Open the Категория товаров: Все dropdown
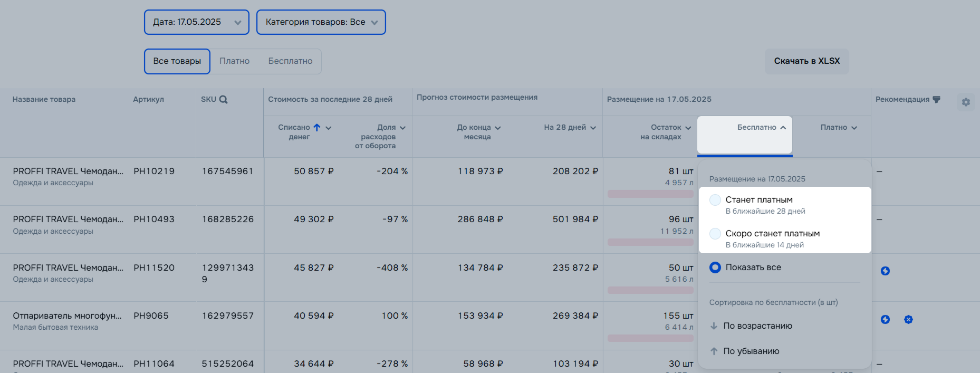 pyautogui.click(x=321, y=22)
